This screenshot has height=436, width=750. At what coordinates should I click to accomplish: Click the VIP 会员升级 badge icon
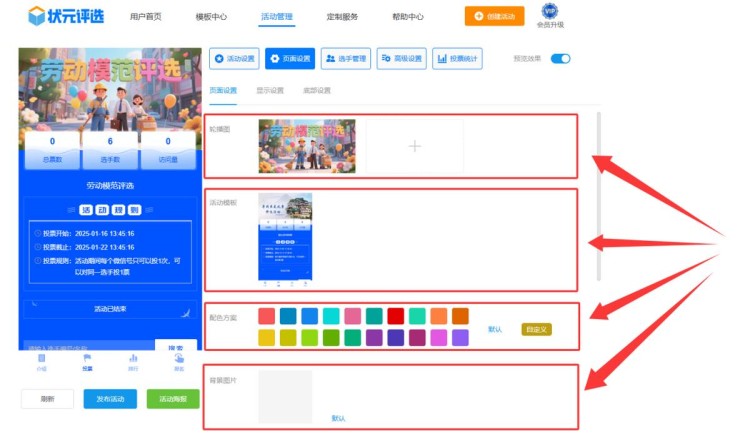[549, 12]
